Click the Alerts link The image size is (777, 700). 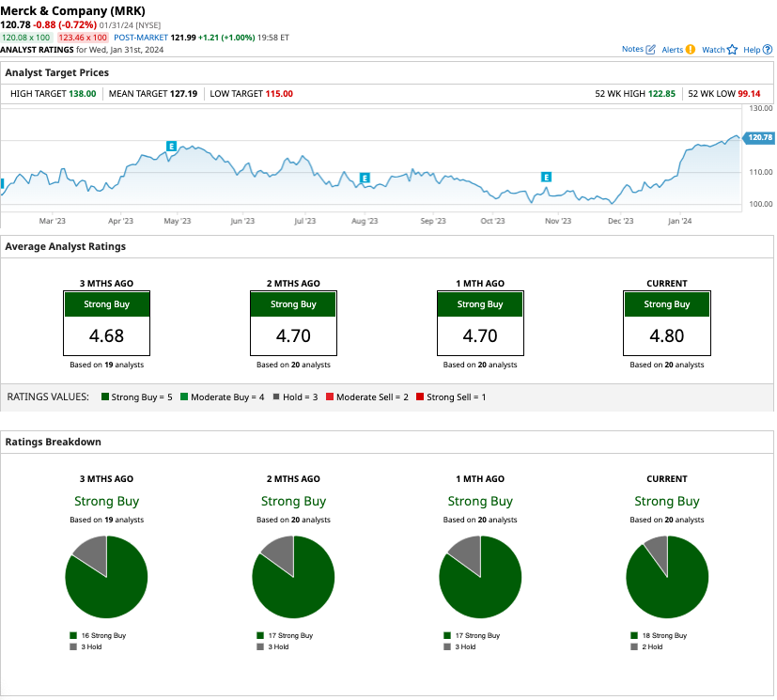[x=673, y=50]
